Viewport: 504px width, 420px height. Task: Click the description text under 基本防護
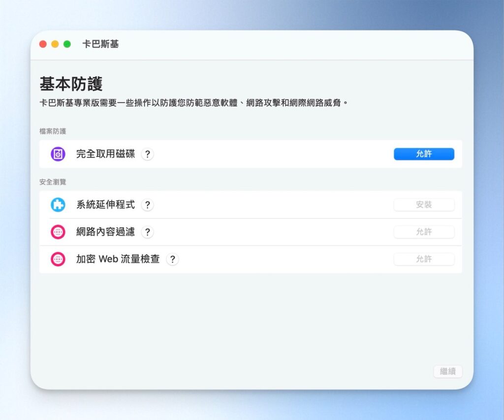point(194,103)
